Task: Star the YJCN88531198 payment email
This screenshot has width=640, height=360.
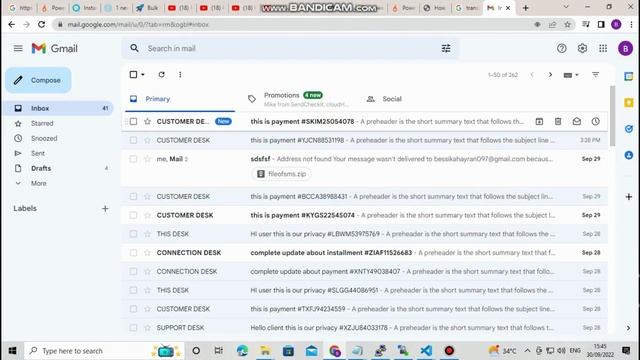Action: 147,140
